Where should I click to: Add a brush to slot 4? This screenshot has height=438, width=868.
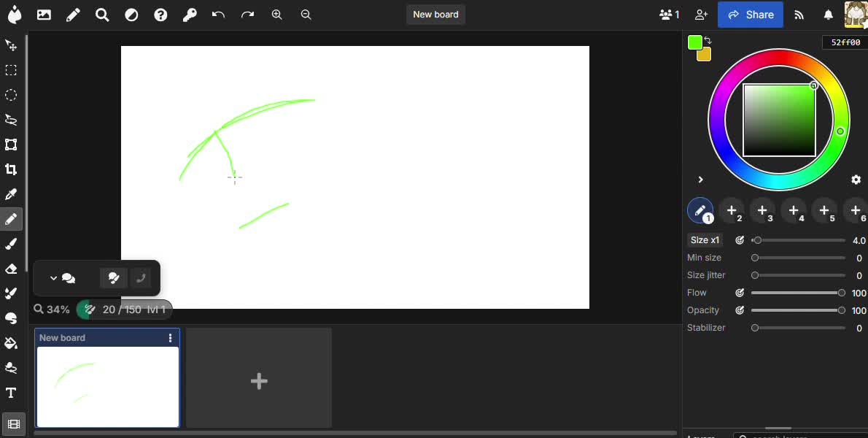794,210
